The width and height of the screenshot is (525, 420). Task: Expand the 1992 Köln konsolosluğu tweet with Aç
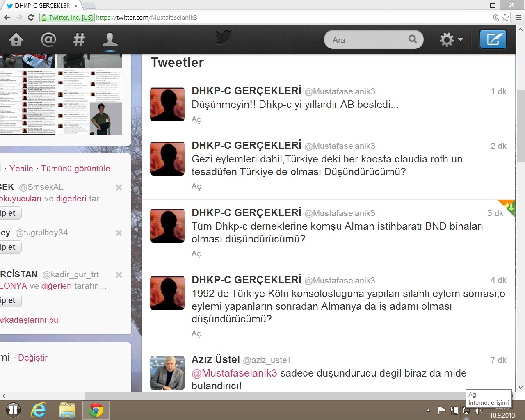(x=196, y=334)
